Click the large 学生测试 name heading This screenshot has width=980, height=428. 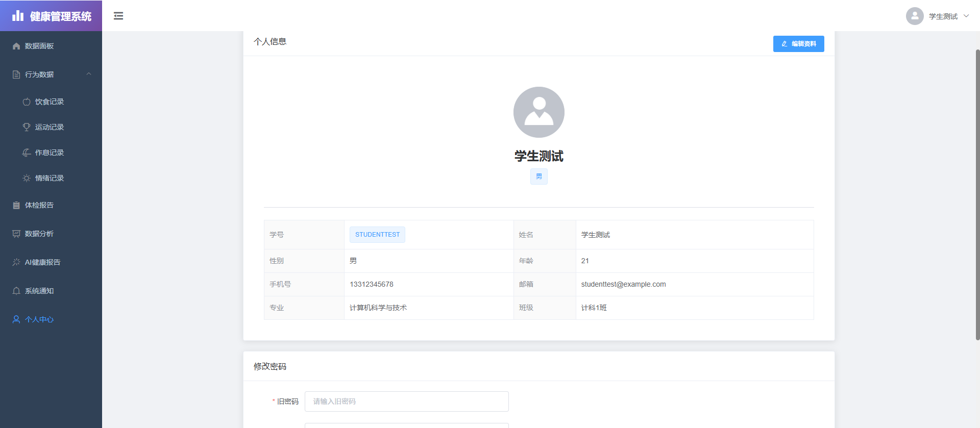click(539, 156)
